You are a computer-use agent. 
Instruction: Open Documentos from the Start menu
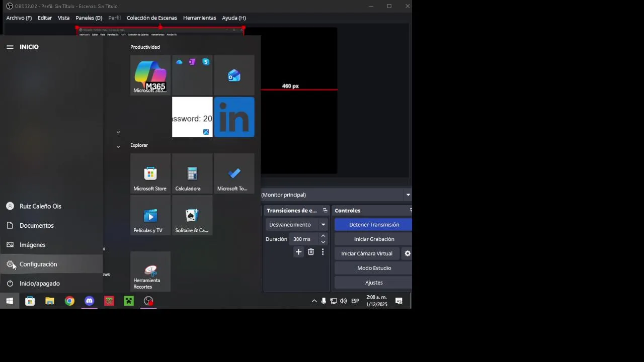pos(51,225)
